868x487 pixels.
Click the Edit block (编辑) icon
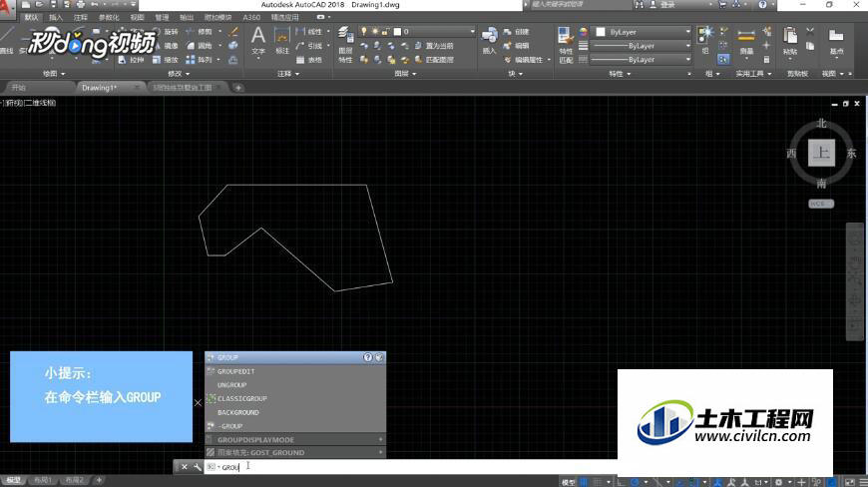pos(516,46)
